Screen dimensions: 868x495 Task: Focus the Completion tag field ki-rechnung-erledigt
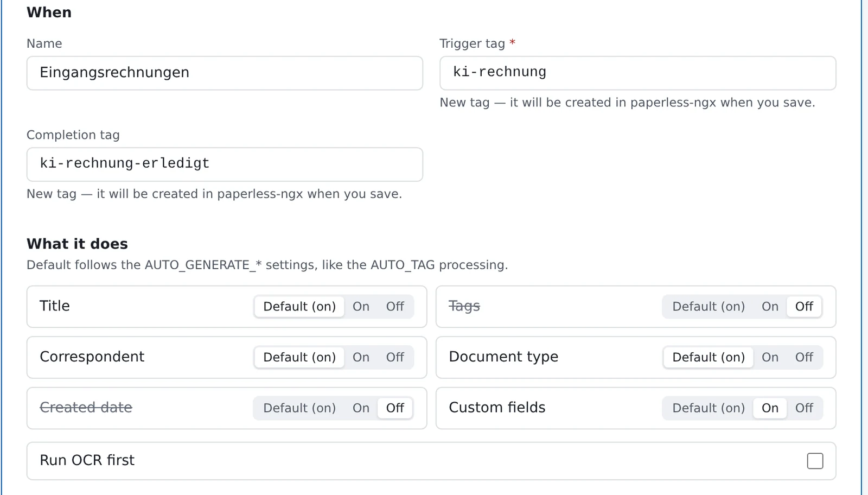pos(225,164)
